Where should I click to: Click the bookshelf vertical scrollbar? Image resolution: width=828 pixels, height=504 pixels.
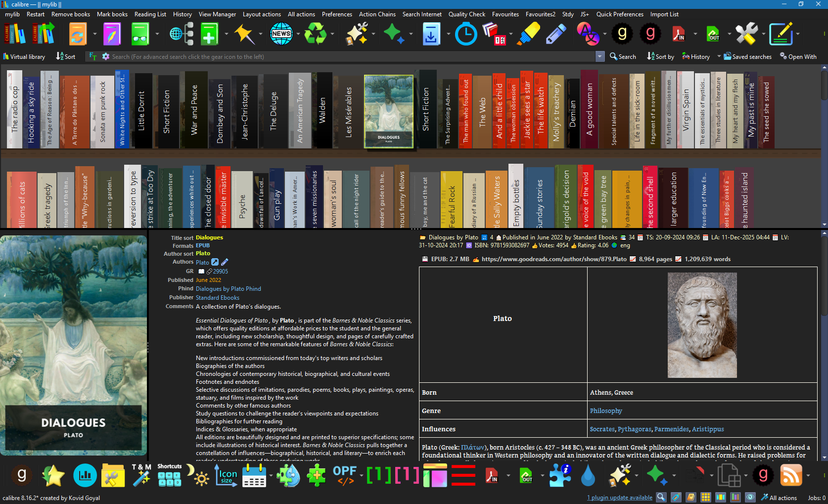click(x=824, y=146)
